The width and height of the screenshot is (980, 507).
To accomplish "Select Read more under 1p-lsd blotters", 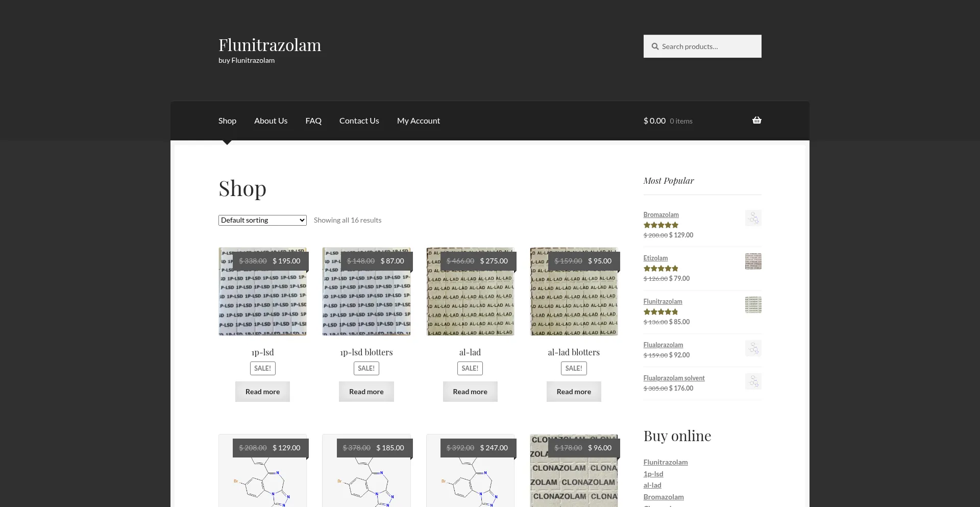I will 366,392.
